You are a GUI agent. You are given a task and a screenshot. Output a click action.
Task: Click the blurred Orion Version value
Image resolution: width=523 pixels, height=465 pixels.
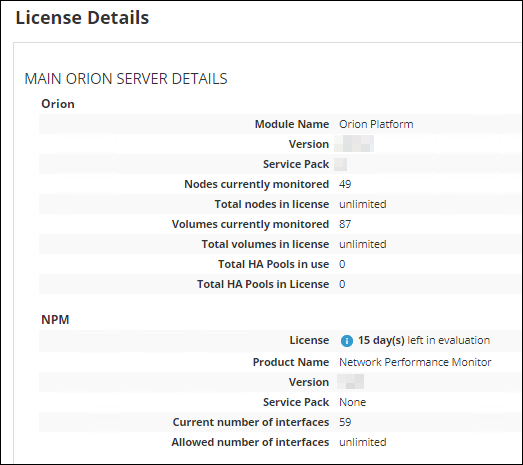point(354,144)
